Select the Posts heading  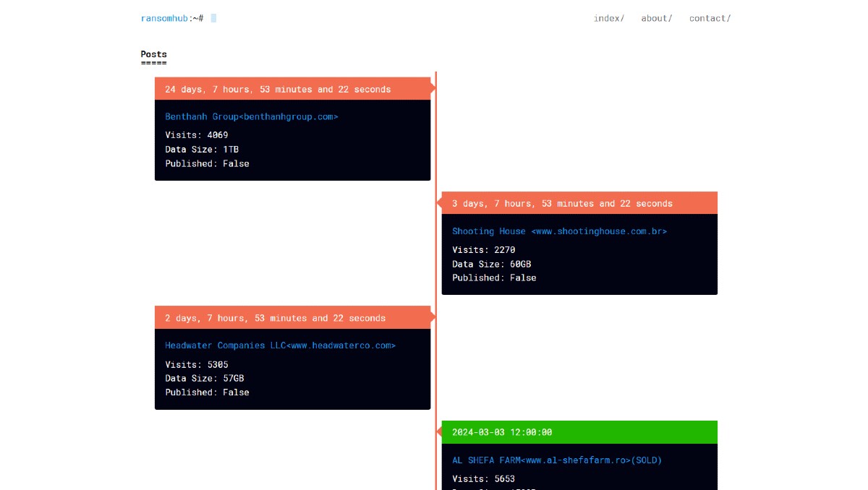pos(155,54)
